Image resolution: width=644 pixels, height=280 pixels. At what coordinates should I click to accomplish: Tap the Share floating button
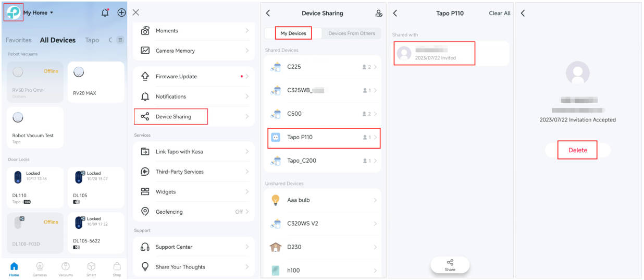click(450, 265)
